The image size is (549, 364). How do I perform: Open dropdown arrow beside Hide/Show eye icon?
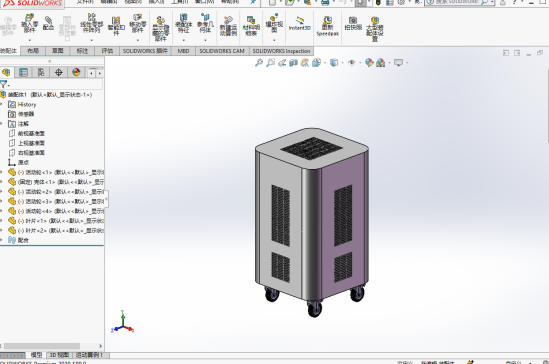(360, 63)
